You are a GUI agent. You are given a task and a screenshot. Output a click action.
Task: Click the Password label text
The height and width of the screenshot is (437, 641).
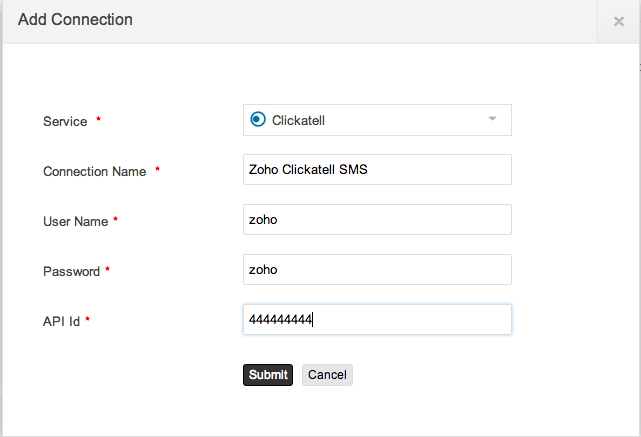[x=71, y=271]
